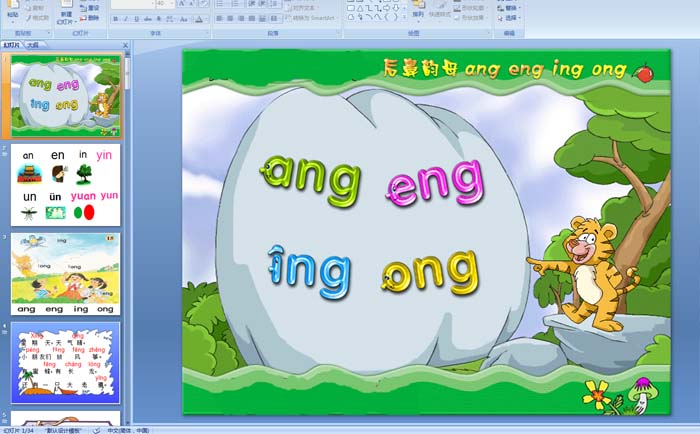Toggle Italic formatting
This screenshot has height=434, width=700.
pyautogui.click(x=126, y=19)
